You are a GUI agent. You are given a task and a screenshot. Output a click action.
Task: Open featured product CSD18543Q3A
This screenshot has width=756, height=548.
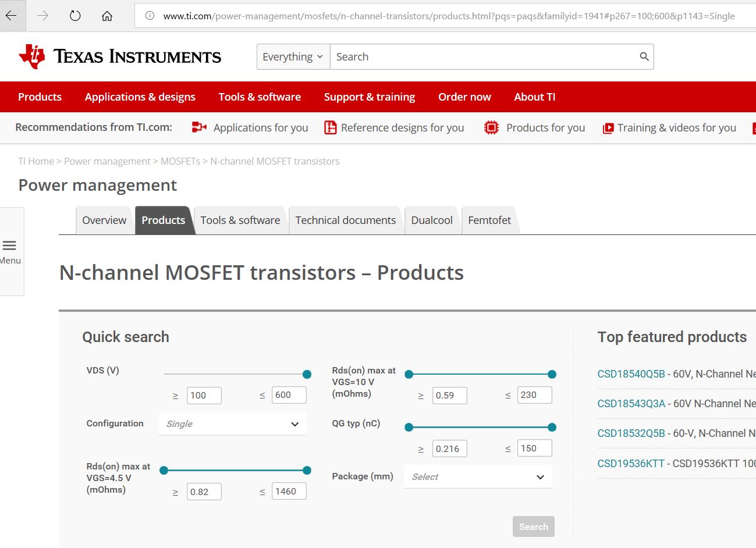631,404
